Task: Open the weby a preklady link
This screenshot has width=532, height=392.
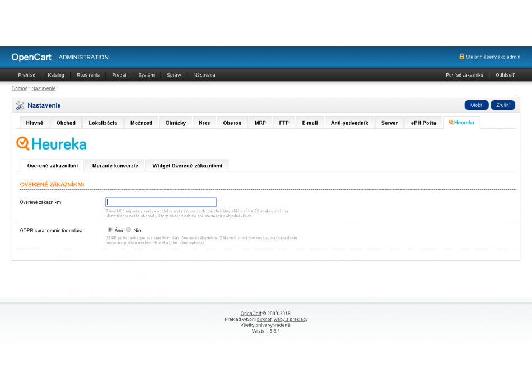Action: [x=291, y=319]
